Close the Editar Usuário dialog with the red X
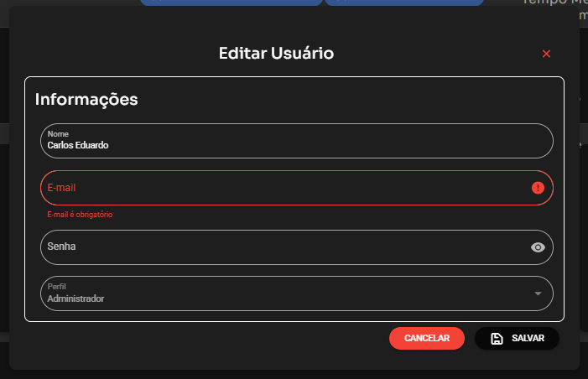This screenshot has width=588, height=379. click(546, 54)
